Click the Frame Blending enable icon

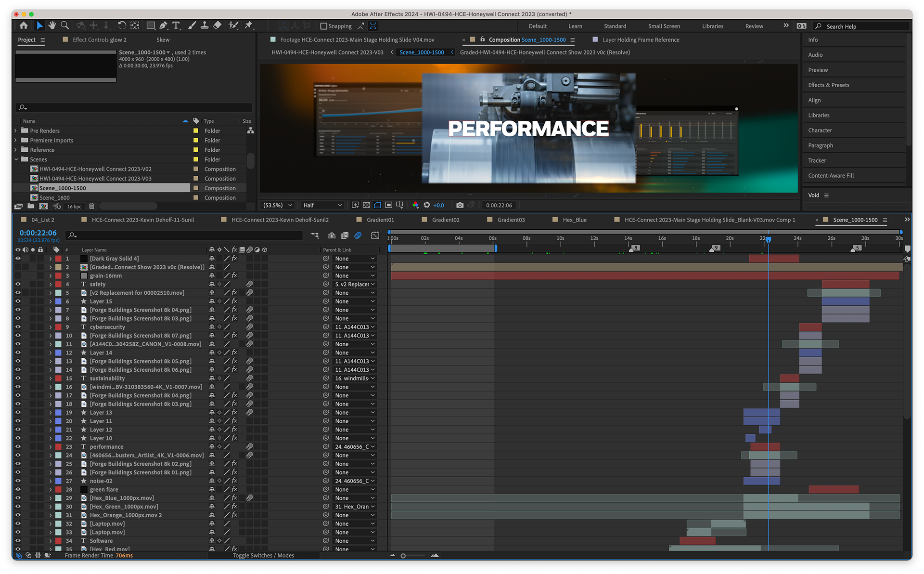coord(345,235)
